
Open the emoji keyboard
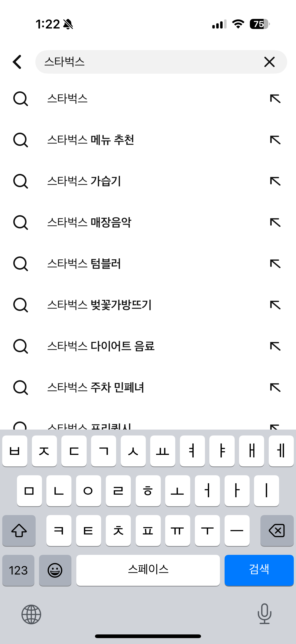pyautogui.click(x=55, y=570)
